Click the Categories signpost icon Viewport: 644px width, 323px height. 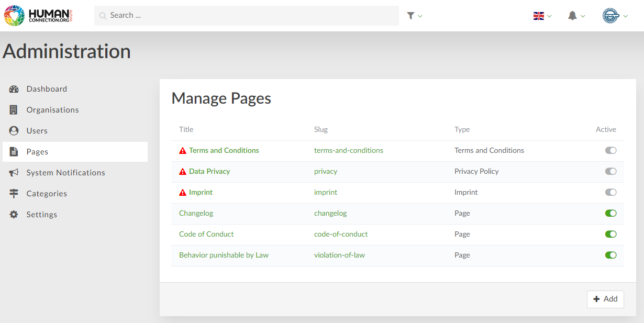click(14, 194)
